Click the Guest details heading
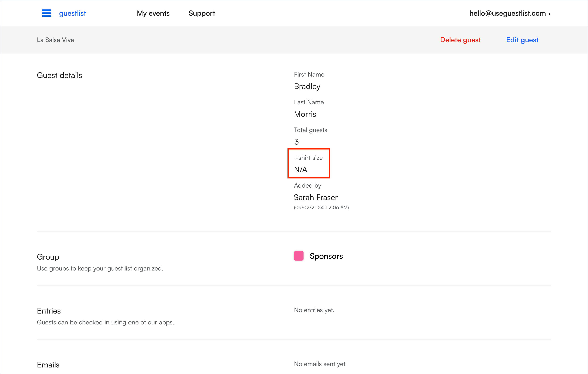This screenshot has height=374, width=588. (x=59, y=75)
